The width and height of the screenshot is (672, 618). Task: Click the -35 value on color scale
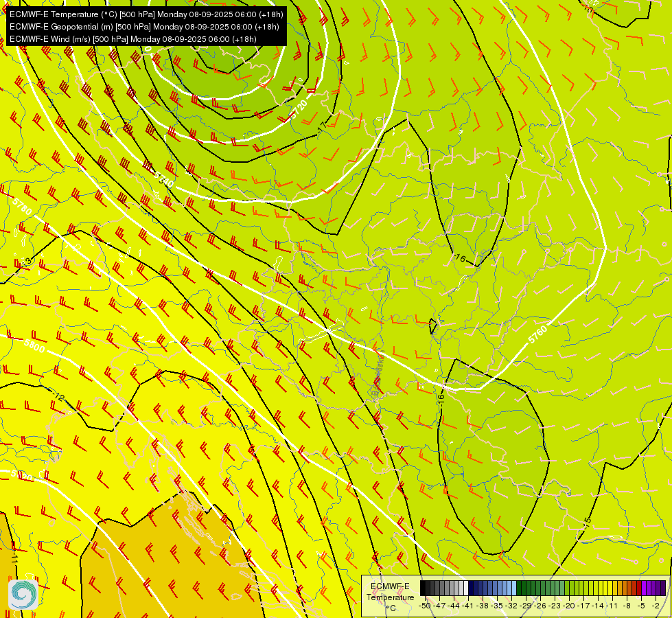(498, 606)
